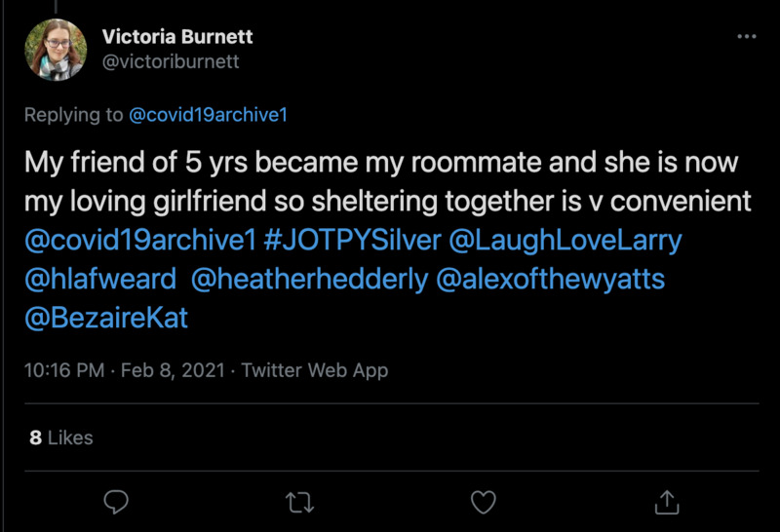
Task: Open the @alexofthewyatts mention
Action: click(552, 280)
